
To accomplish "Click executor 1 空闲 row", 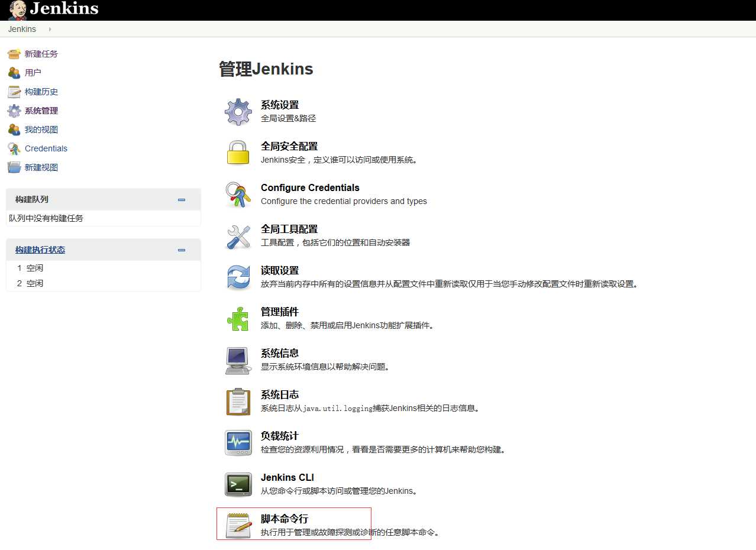I will pyautogui.click(x=104, y=268).
